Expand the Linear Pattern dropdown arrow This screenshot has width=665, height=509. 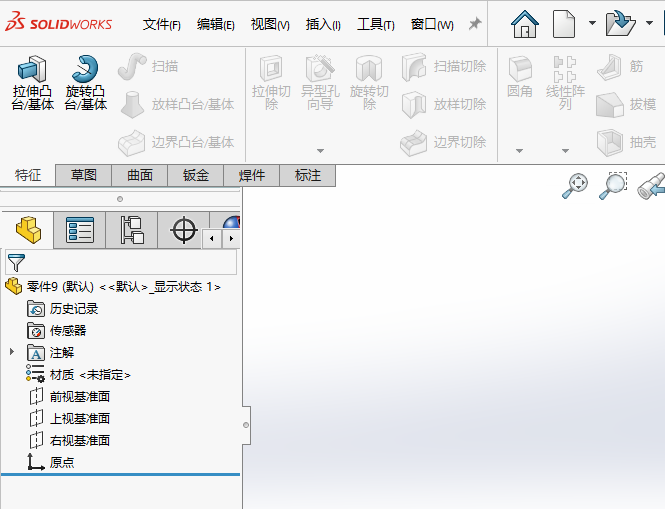point(565,151)
